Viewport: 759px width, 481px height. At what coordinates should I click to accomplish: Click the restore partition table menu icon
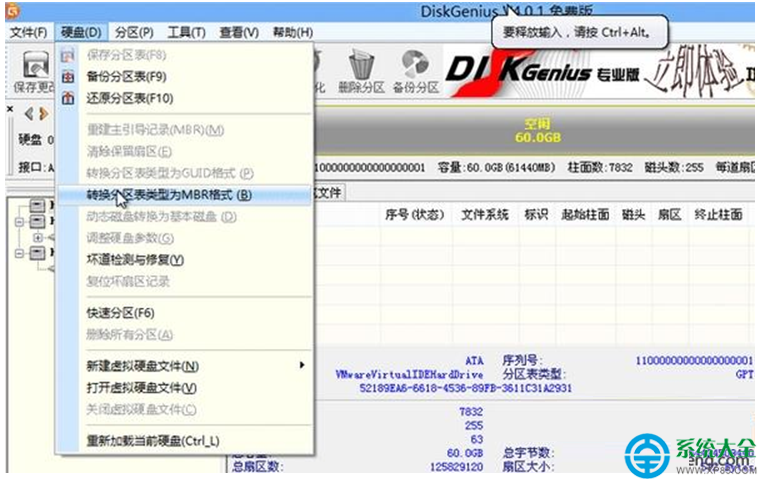pos(68,98)
